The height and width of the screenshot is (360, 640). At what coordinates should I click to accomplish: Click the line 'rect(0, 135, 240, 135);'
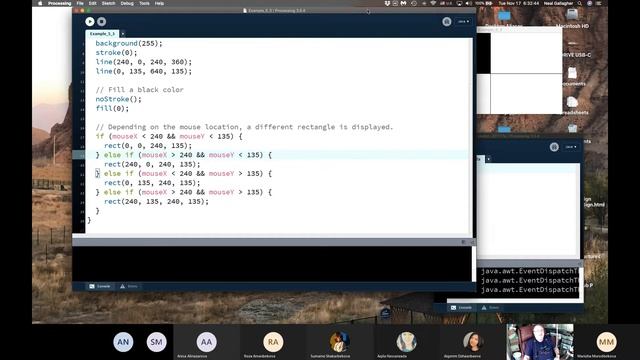tap(152, 183)
